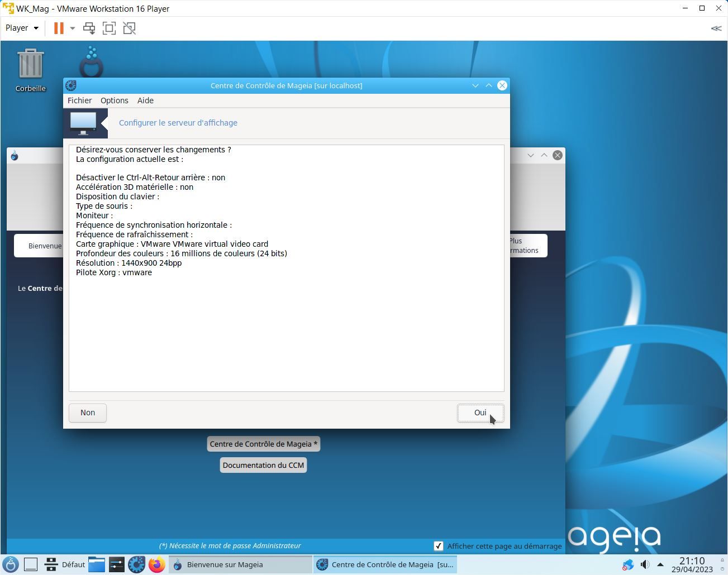Close the Bienvenue sur Mageia background window
The width and height of the screenshot is (728, 575).
pos(558,155)
